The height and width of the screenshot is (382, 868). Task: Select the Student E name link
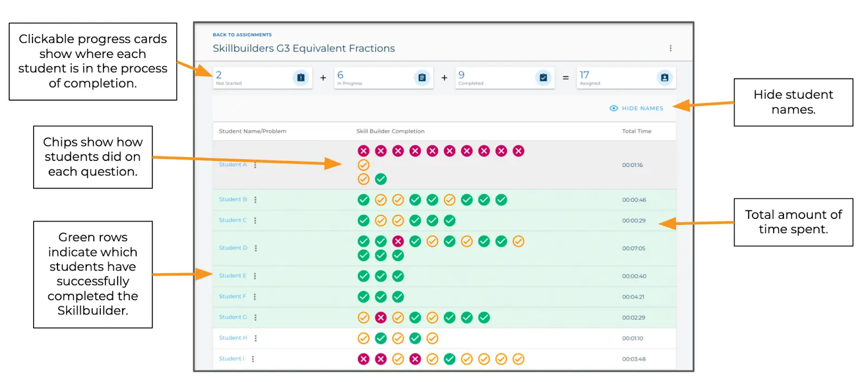point(233,276)
